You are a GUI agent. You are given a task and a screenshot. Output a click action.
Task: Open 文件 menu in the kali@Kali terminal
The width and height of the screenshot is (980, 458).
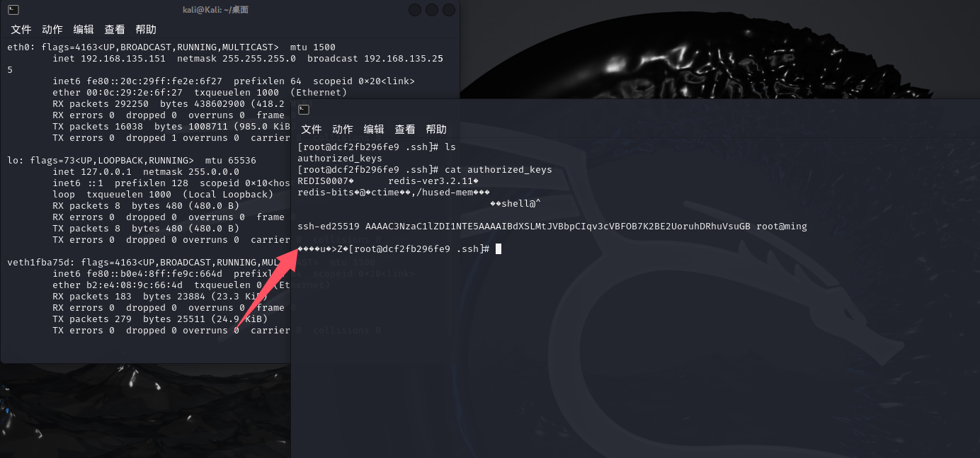pos(21,30)
